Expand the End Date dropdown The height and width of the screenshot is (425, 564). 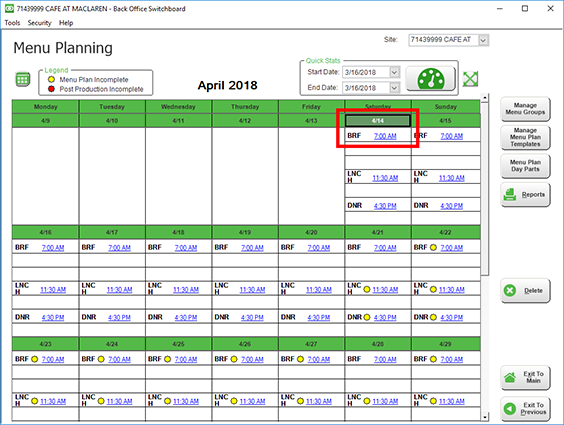[394, 88]
